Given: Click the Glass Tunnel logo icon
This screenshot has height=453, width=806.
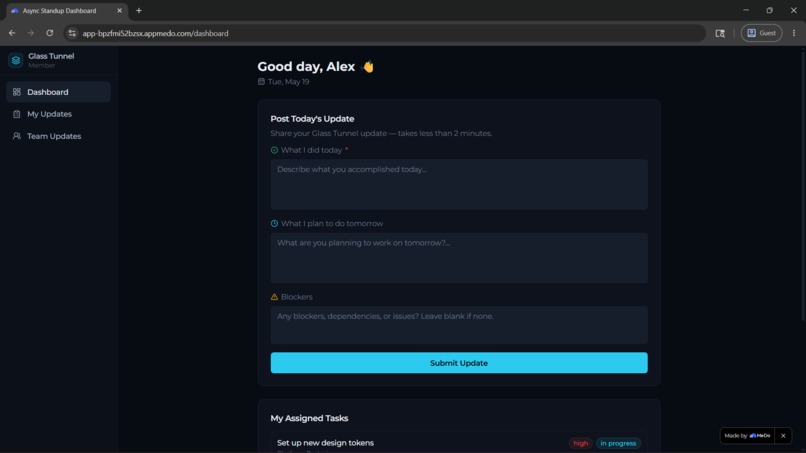Looking at the screenshot, I should pyautogui.click(x=16, y=60).
